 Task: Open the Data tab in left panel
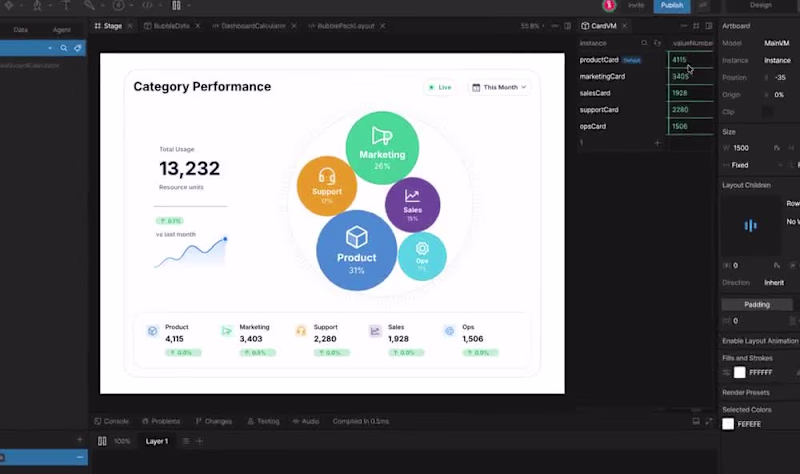[x=20, y=30]
